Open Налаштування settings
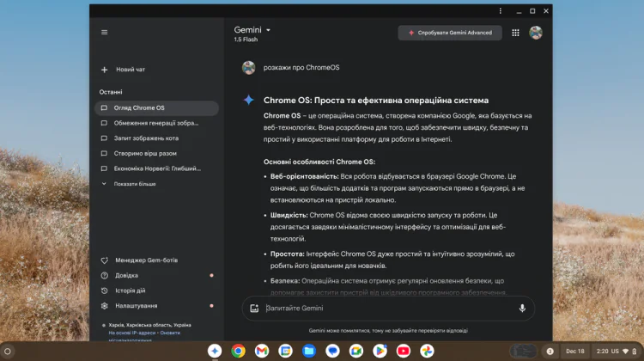Screen dimensions: 644x361 pyautogui.click(x=156, y=306)
